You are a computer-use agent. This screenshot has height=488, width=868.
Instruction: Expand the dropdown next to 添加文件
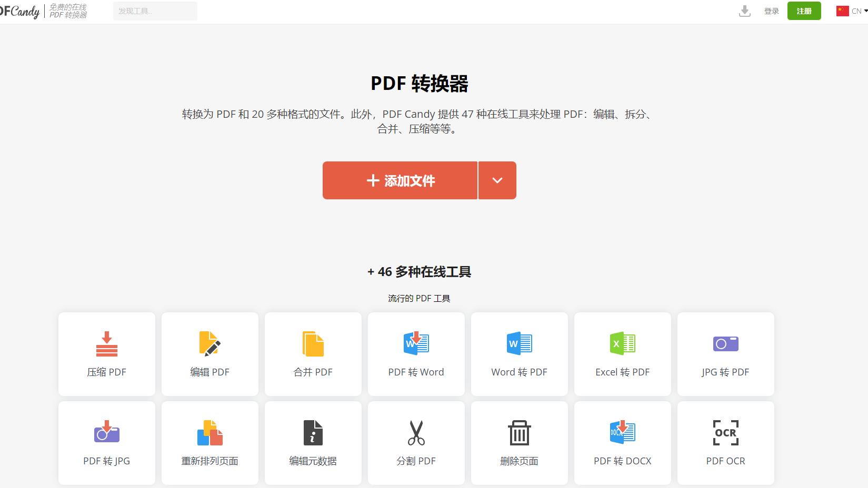[497, 180]
